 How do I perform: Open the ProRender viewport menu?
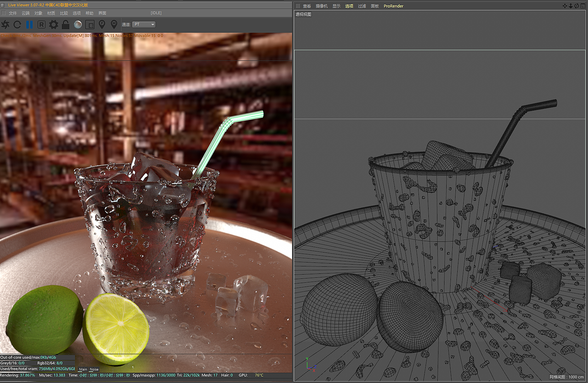click(x=394, y=6)
